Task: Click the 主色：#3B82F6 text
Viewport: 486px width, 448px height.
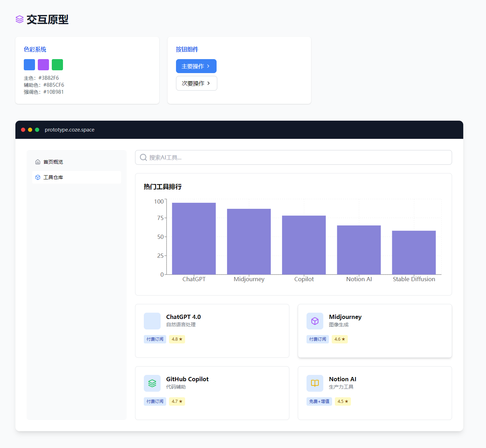Action: (41, 78)
